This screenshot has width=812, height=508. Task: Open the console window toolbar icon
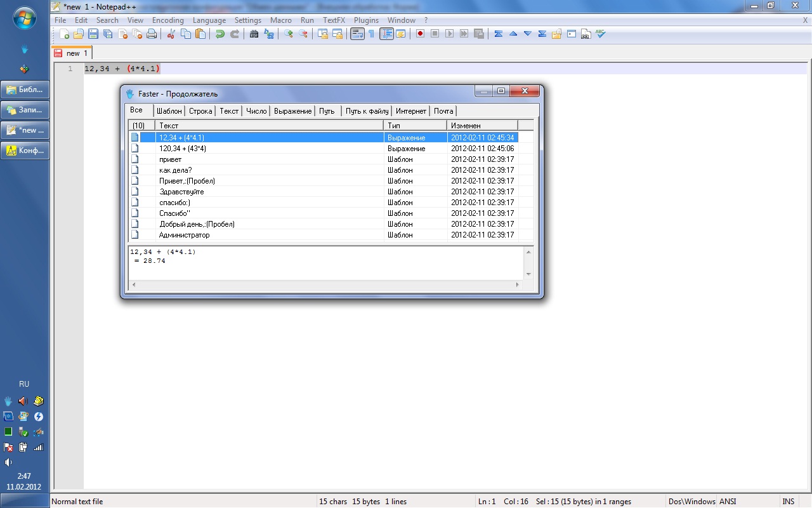pyautogui.click(x=572, y=34)
